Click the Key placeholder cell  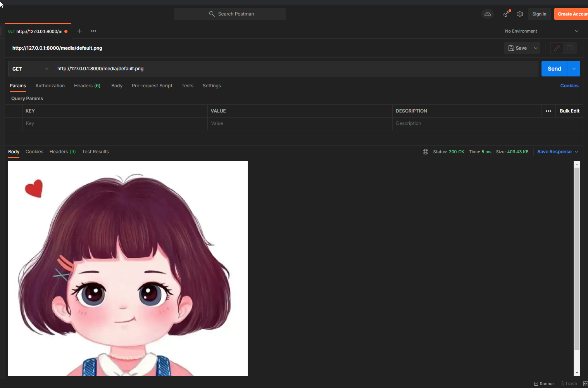115,123
